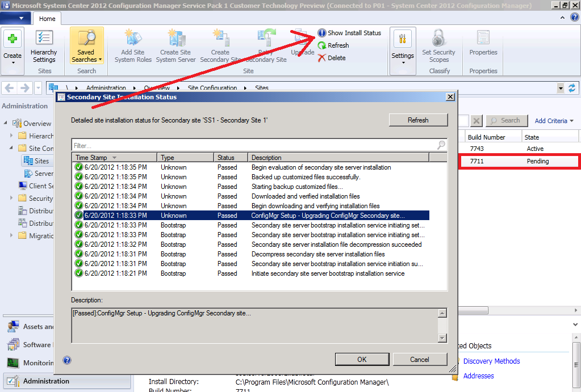Go back using the navigation back arrow
581x392 pixels.
pos(9,88)
